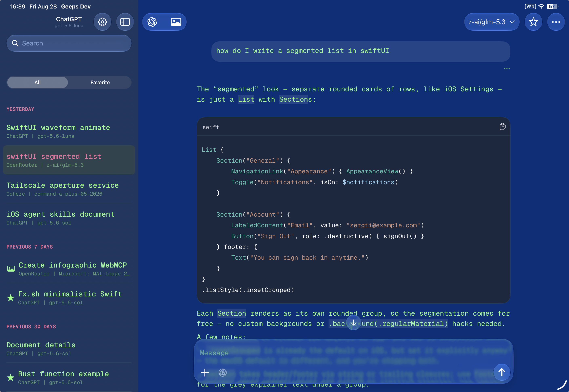The height and width of the screenshot is (392, 569).
Task: Switch to image generation mode icon
Action: pyautogui.click(x=176, y=22)
